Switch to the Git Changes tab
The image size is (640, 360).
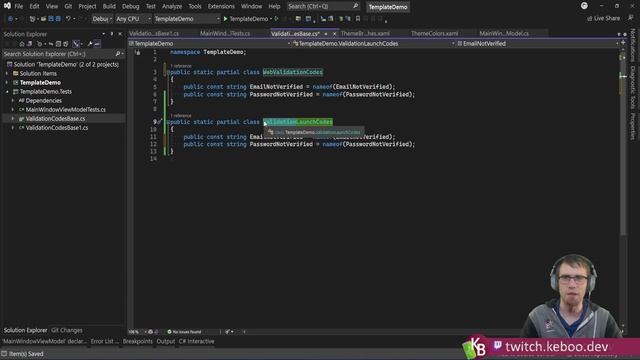point(67,330)
